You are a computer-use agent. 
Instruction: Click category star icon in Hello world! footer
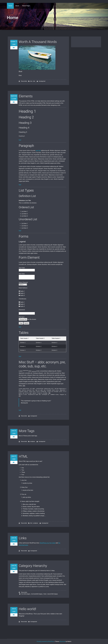click(x=29, y=621)
